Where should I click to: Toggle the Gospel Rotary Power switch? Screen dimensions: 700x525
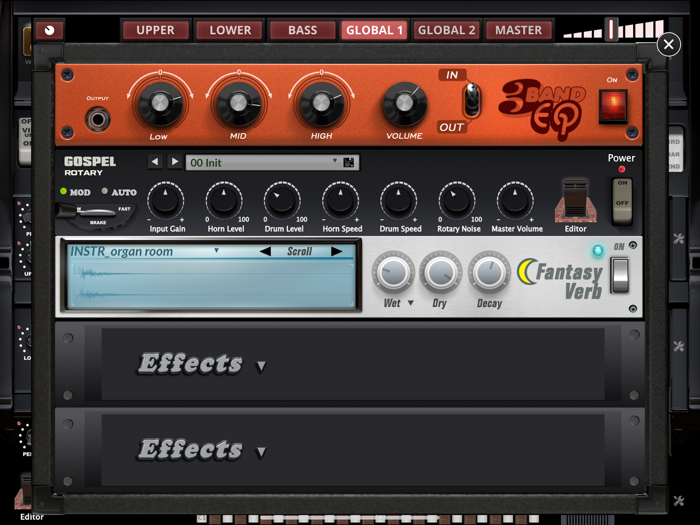coord(622,200)
